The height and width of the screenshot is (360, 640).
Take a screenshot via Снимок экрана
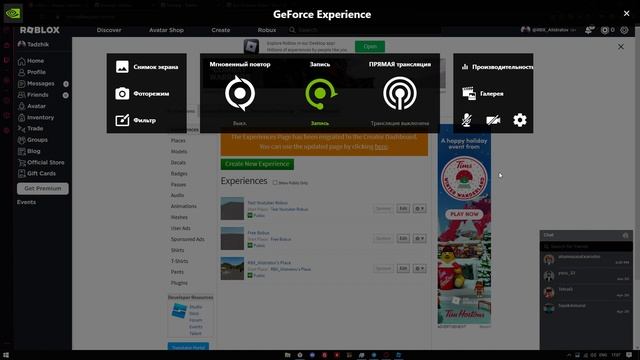pos(147,67)
